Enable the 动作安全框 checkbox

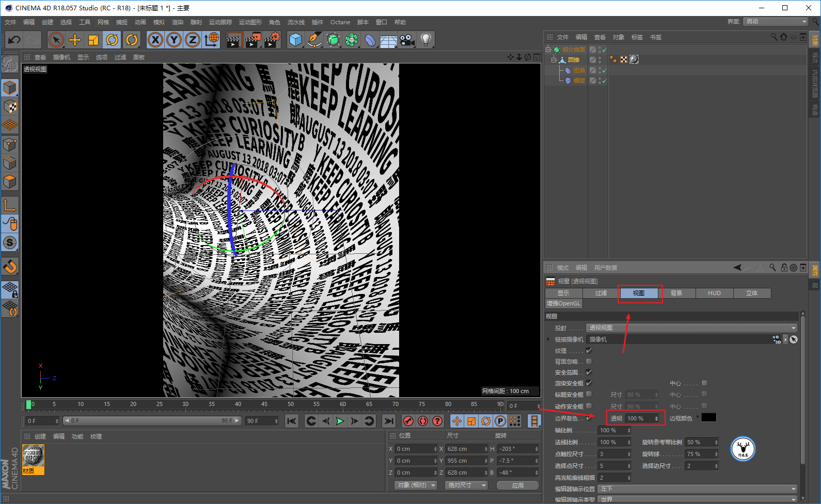point(589,406)
